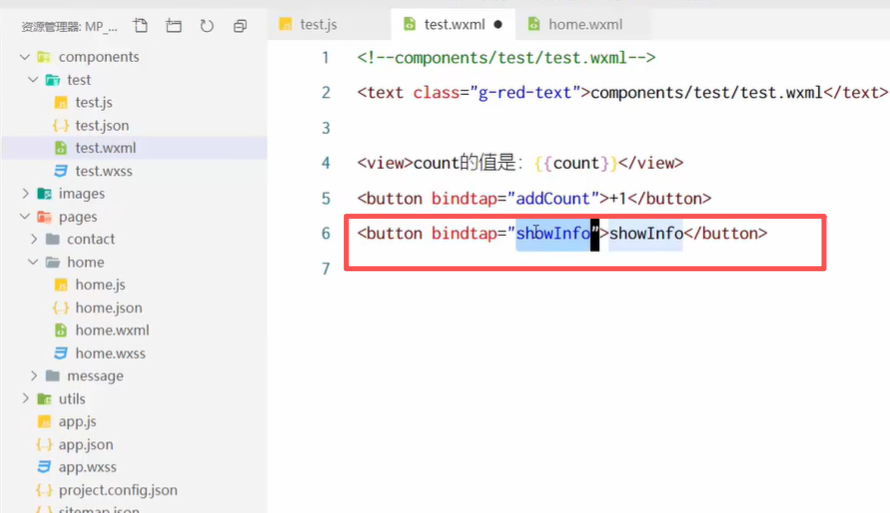Click the message folder icon
The height and width of the screenshot is (513, 890).
click(x=53, y=376)
